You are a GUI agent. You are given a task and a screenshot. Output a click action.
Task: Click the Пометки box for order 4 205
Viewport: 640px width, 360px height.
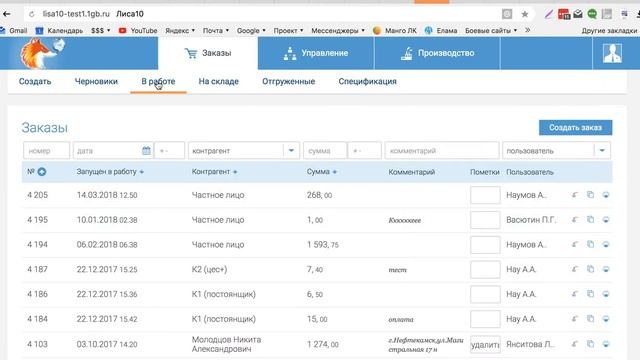[485, 195]
